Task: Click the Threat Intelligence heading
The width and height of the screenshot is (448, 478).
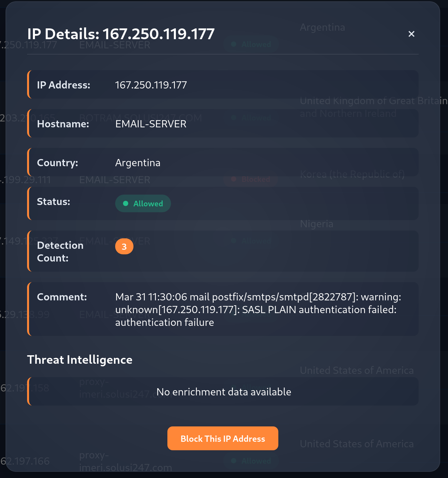Action: coord(80,359)
